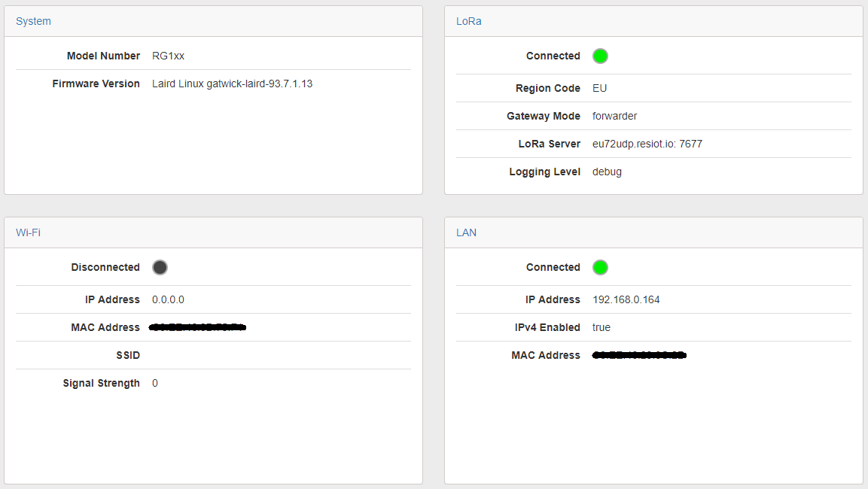Screen dimensions: 868x489
Task: Click the redacted Wi-Fi MAC address
Action: (x=198, y=327)
